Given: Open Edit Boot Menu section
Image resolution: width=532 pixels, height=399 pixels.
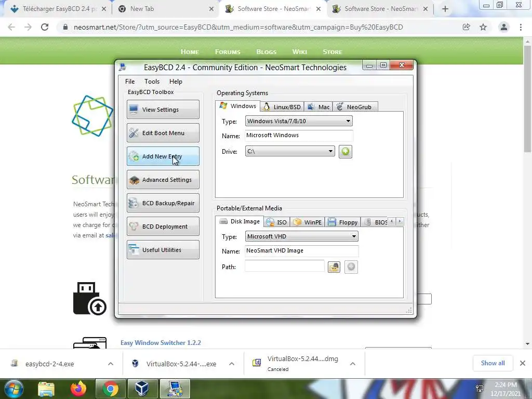Looking at the screenshot, I should coord(163,132).
